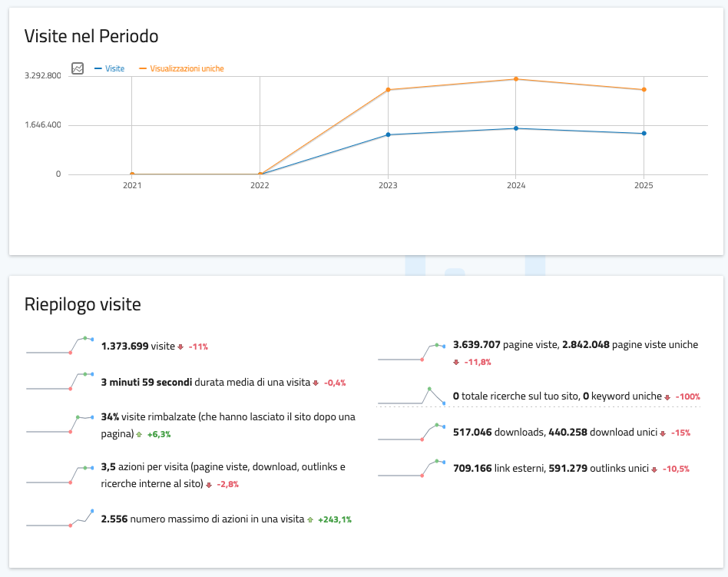
Task: Click the 1.373.699 visite sparkline
Action: point(60,346)
